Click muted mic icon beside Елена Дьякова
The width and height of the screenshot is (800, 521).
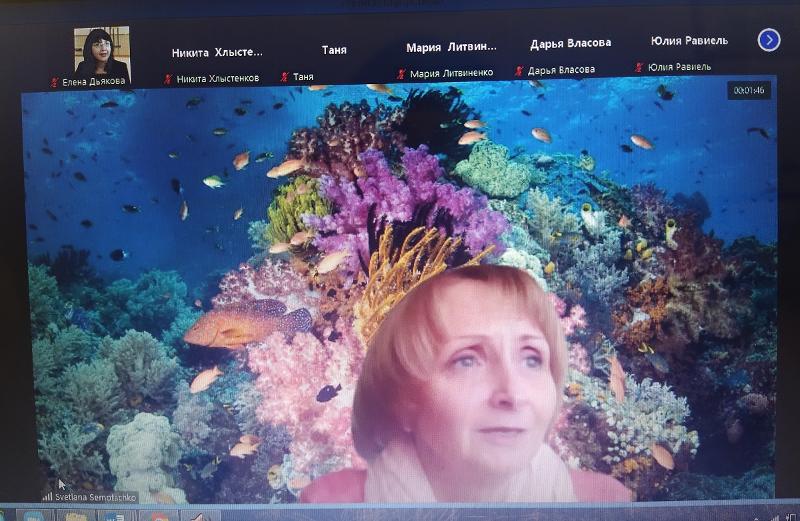coord(56,82)
